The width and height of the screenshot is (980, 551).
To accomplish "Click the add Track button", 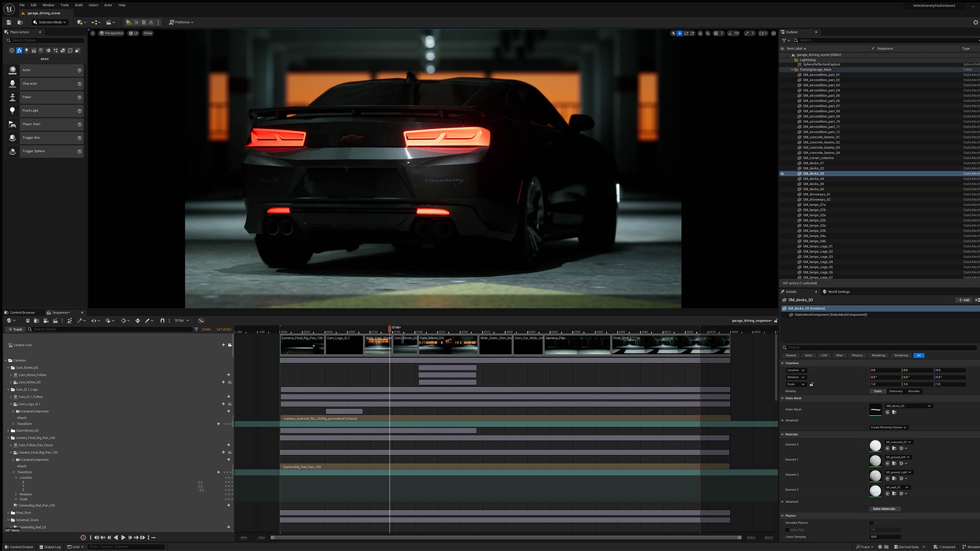I will click(x=15, y=329).
